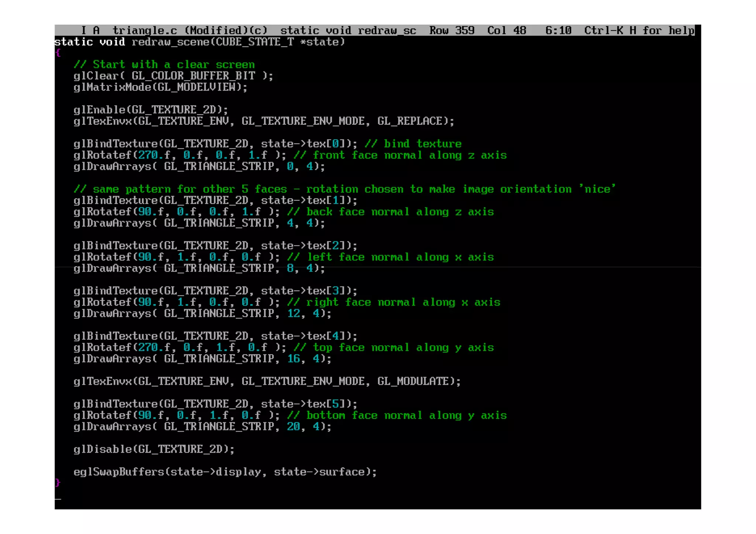Click the 6:10 time in status bar
Viewport: 756px width, 534px height.
pyautogui.click(x=558, y=30)
